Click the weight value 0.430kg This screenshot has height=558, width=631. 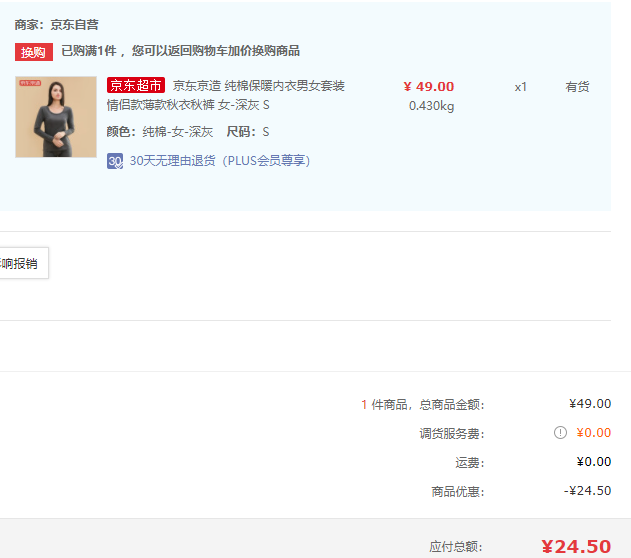click(431, 106)
